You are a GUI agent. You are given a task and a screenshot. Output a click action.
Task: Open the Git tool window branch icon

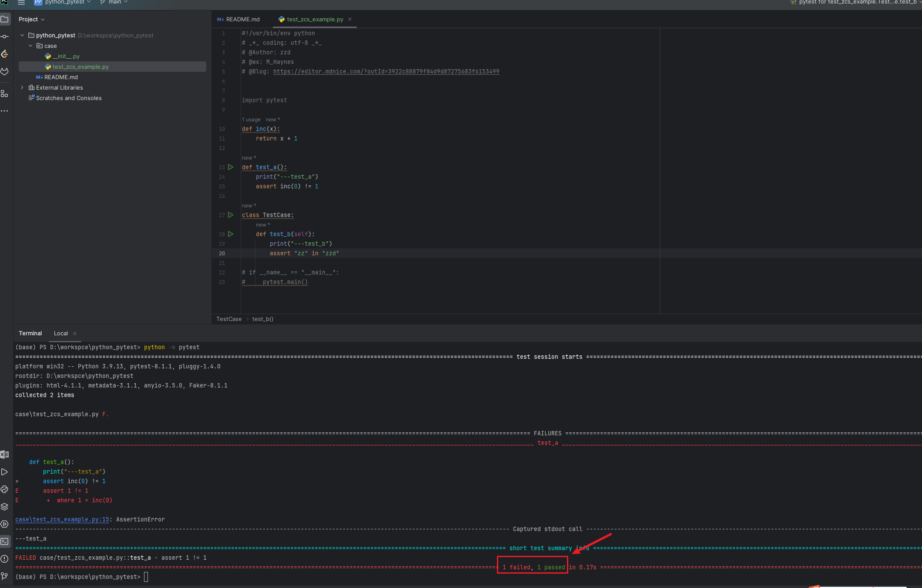(5, 576)
